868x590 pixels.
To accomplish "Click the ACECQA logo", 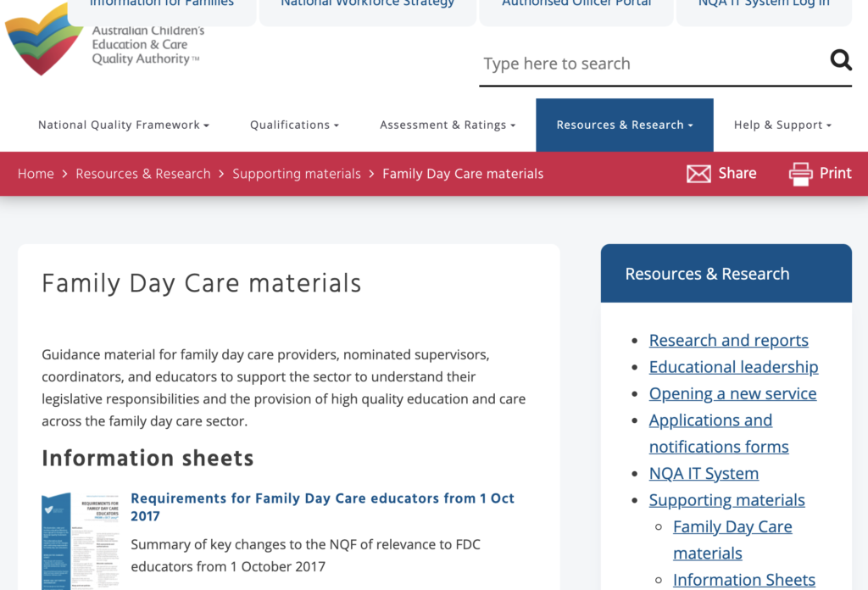I will [x=42, y=39].
